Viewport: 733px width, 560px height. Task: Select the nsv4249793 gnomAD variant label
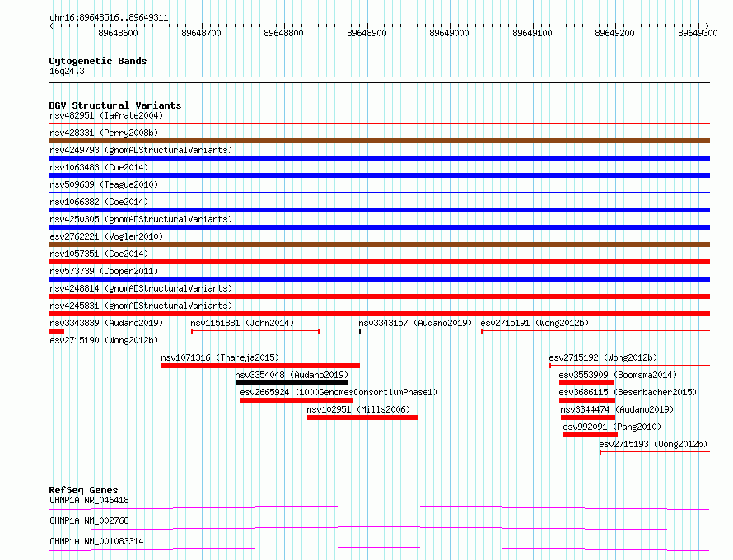pyautogui.click(x=141, y=150)
